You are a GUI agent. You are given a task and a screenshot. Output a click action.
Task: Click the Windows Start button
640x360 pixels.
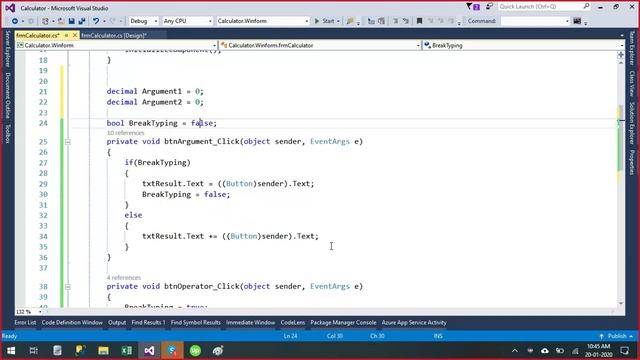click(x=11, y=351)
